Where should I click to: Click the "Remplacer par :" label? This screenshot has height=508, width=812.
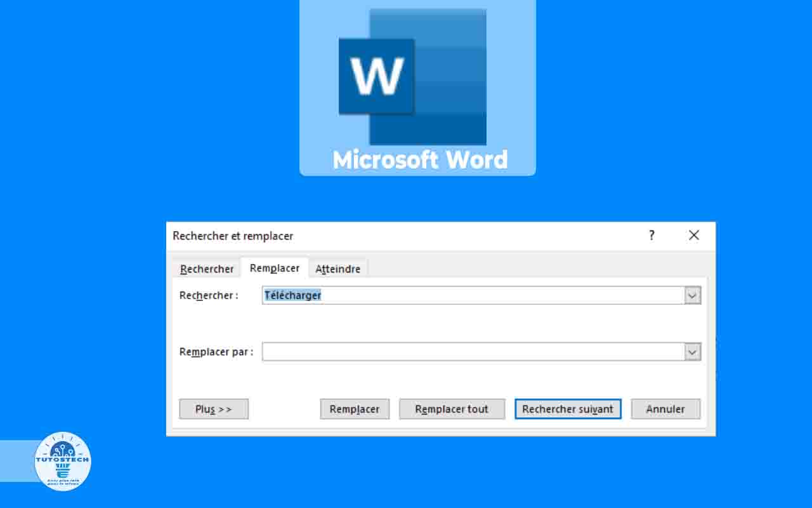pyautogui.click(x=216, y=352)
